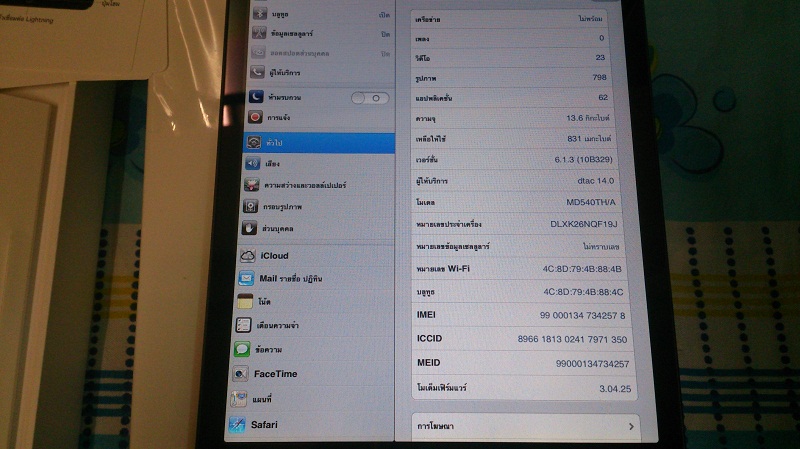
Task: Click the Bluetooth status text in sidebar
Action: (x=384, y=15)
